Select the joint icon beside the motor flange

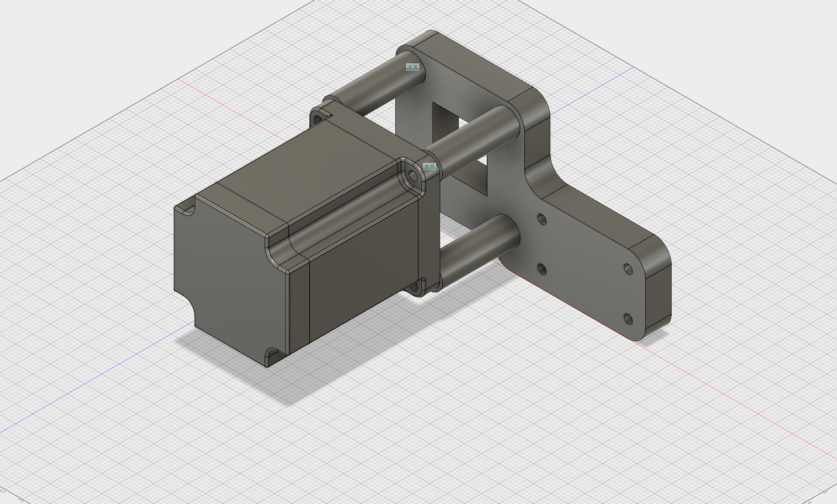pyautogui.click(x=430, y=166)
